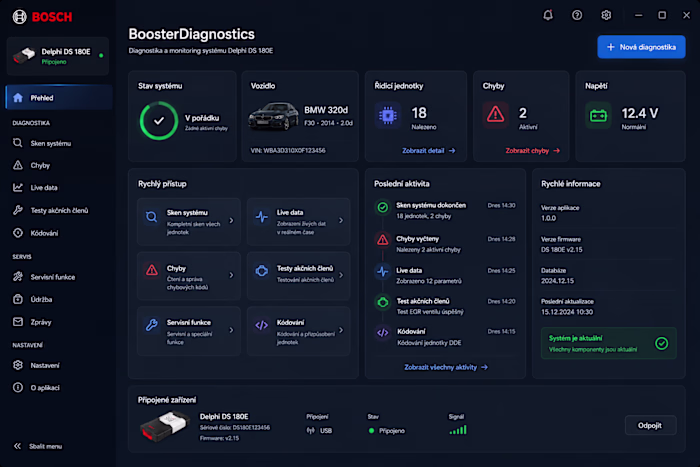Click the Dnes 14:30 activity timestamp
The image size is (700, 467).
[x=501, y=205]
